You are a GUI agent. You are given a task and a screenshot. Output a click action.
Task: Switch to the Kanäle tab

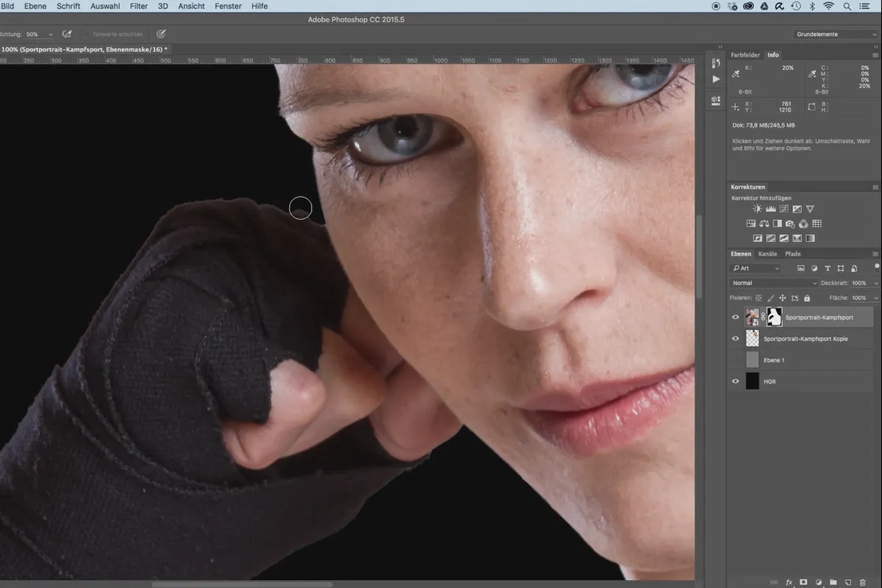click(767, 254)
